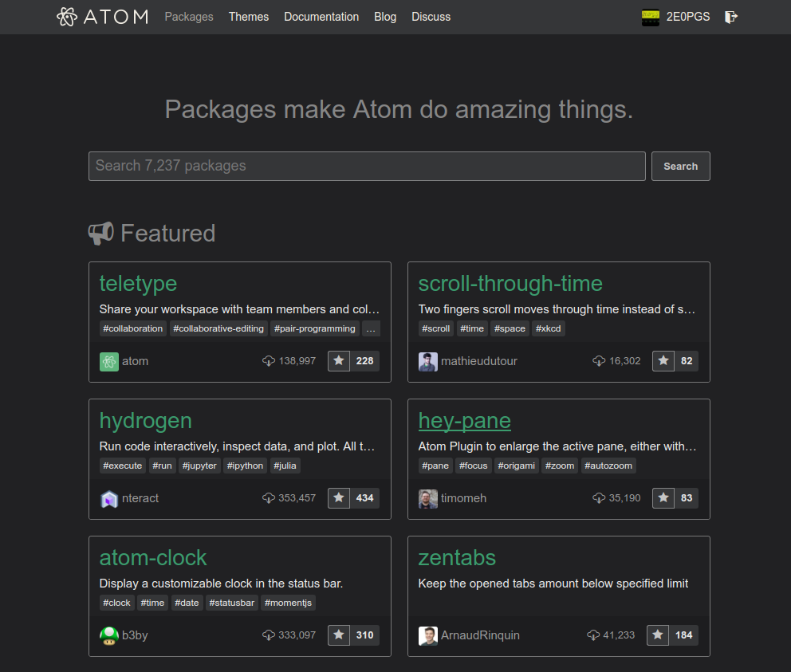
Task: Click hey-pane's 83 star count
Action: (687, 498)
